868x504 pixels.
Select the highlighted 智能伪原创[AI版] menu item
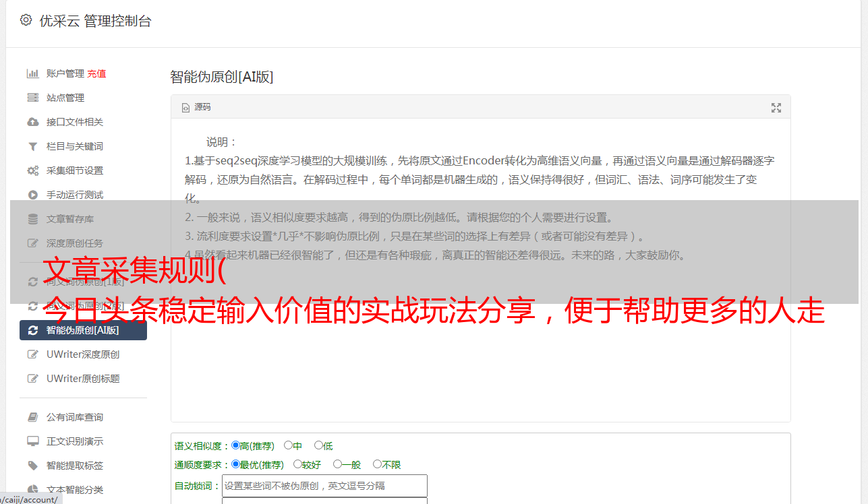coord(83,330)
